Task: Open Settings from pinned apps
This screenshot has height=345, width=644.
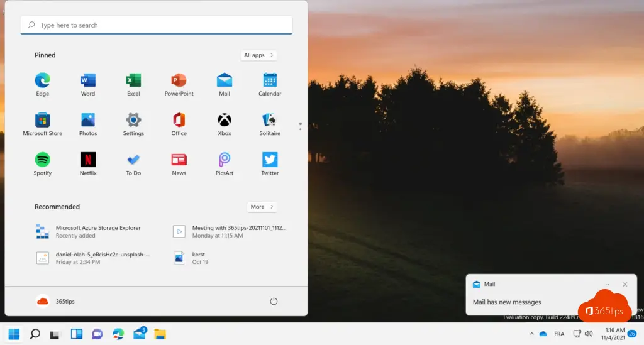Action: coord(133,124)
